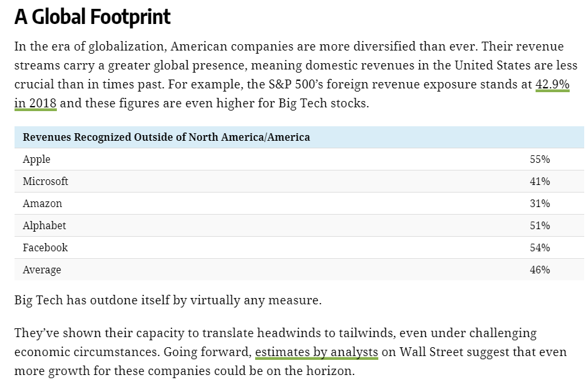Click the 'A Global Footprint' heading
Screen dimensions: 588x387
[93, 17]
